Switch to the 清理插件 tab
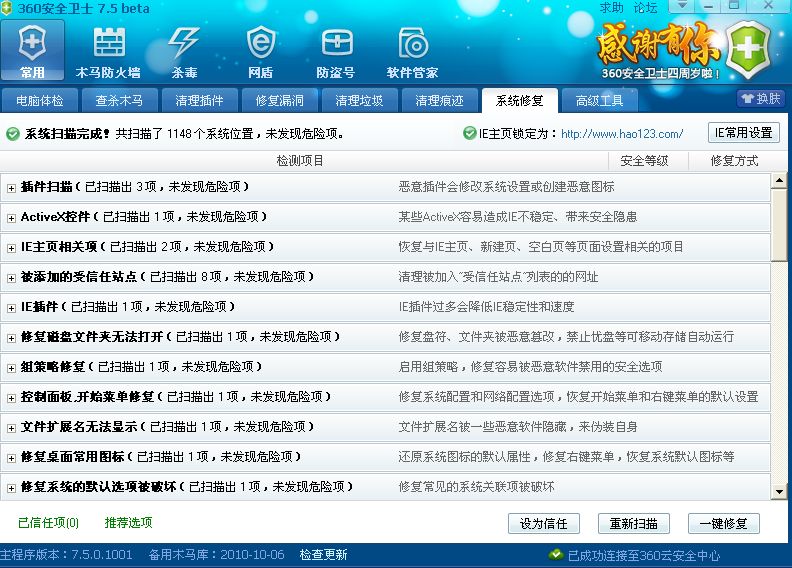Image resolution: width=792 pixels, height=568 pixels. 200,100
